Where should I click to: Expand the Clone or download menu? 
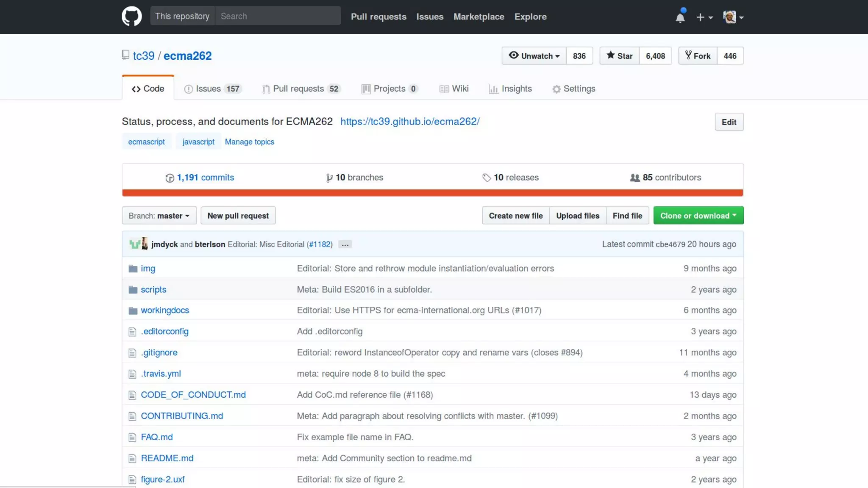pyautogui.click(x=698, y=216)
